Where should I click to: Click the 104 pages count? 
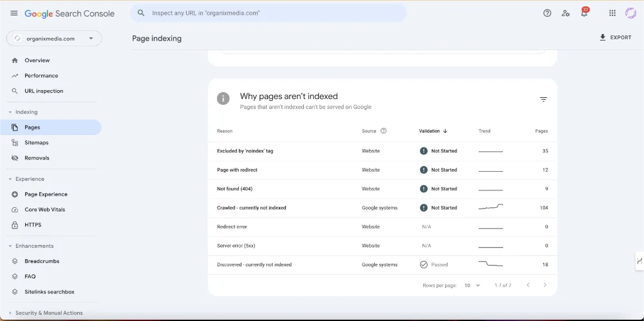pos(544,208)
